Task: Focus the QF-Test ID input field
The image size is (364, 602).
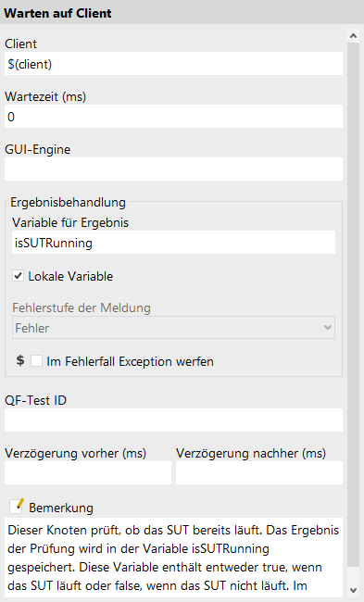Action: [x=173, y=420]
